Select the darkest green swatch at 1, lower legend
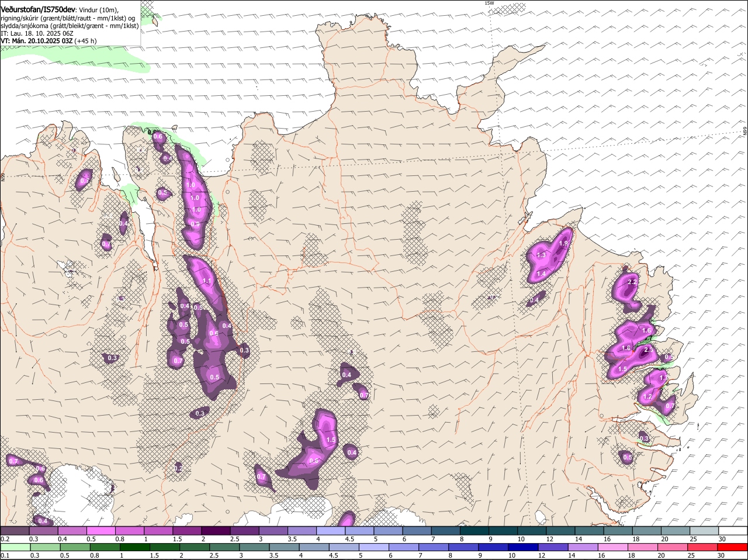The image size is (748, 560). click(136, 548)
